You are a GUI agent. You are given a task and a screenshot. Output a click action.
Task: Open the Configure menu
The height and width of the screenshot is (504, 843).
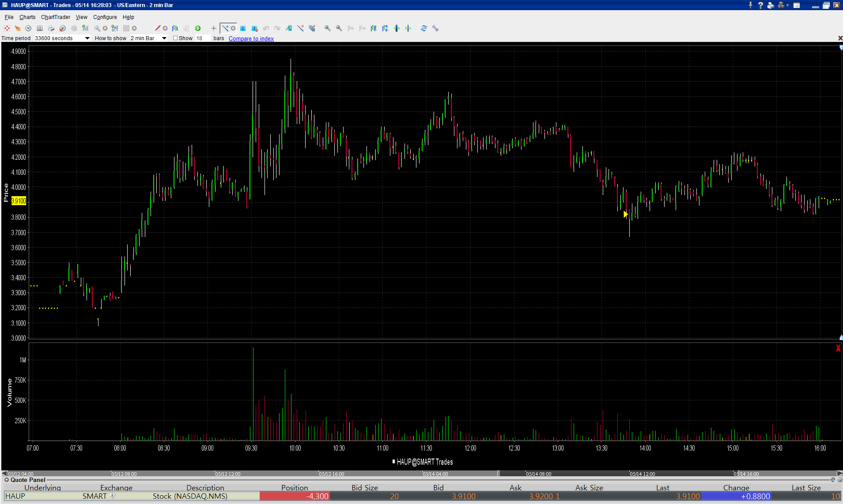(105, 17)
